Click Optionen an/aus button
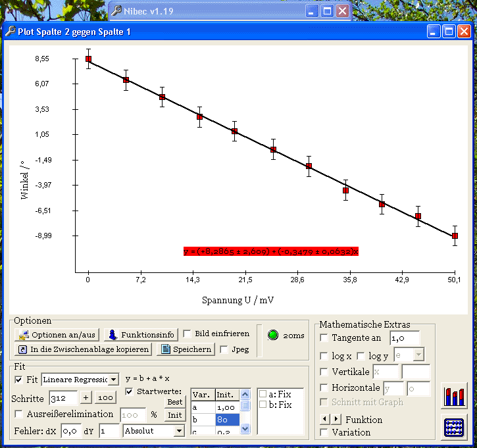The width and height of the screenshot is (477, 448). pyautogui.click(x=57, y=335)
